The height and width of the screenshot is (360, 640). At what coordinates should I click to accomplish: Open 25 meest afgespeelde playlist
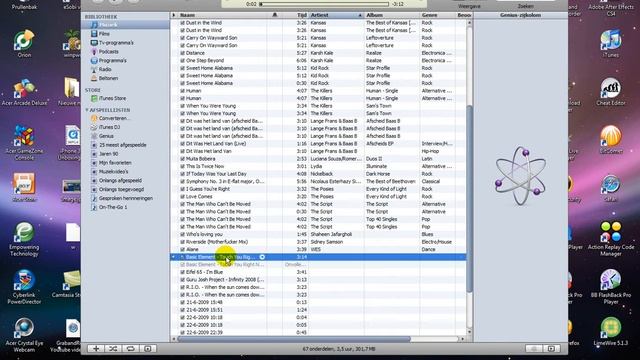click(x=122, y=145)
